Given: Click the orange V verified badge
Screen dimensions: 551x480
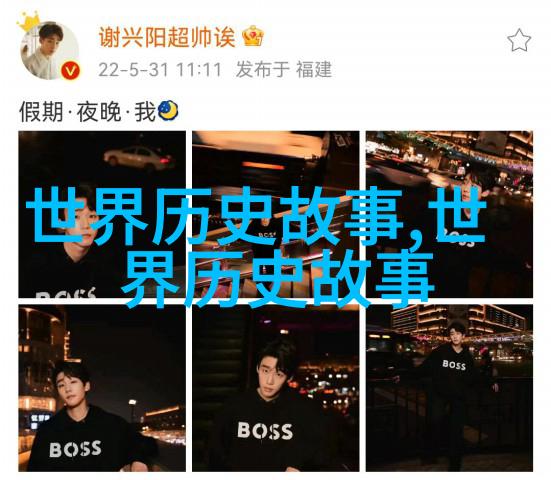Looking at the screenshot, I should pyautogui.click(x=70, y=71).
